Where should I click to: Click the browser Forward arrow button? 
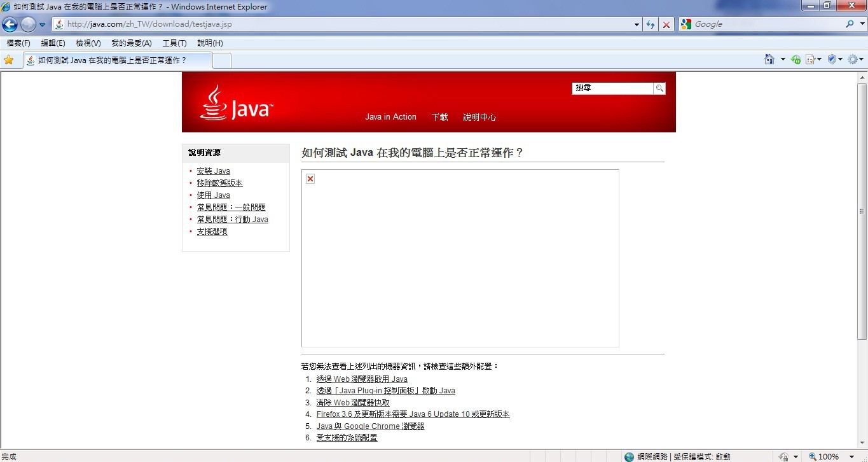pos(28,24)
